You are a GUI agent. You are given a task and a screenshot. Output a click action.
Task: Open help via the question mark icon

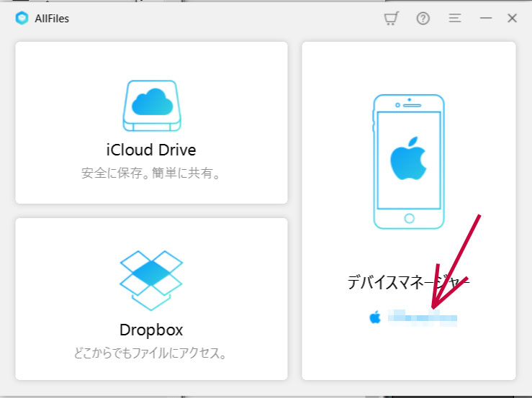coord(423,19)
